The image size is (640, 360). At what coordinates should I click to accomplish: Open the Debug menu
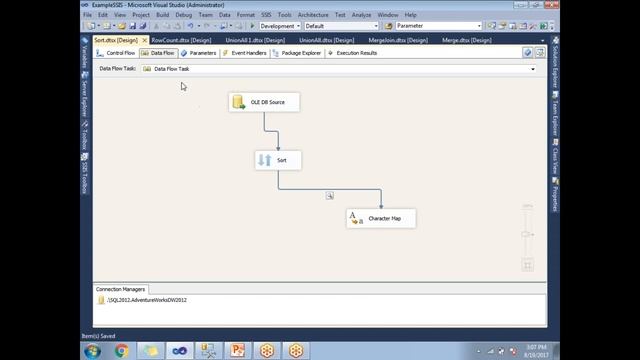pos(184,15)
